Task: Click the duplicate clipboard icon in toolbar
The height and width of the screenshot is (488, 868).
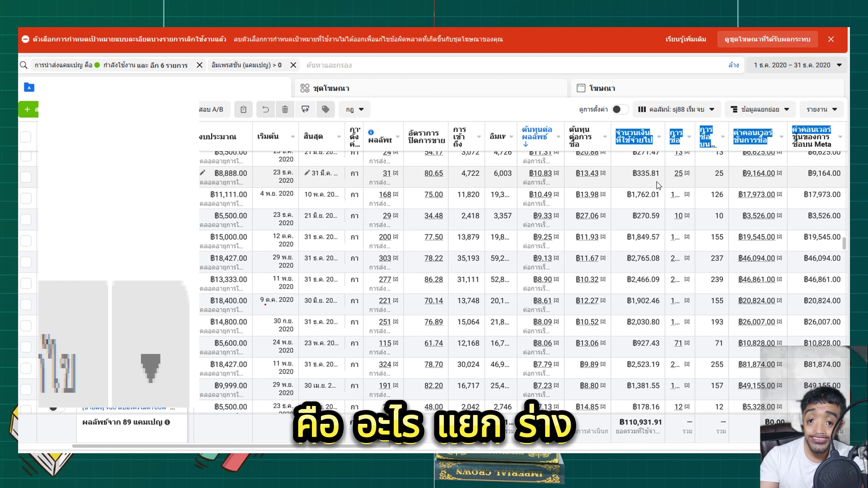Action: click(243, 109)
